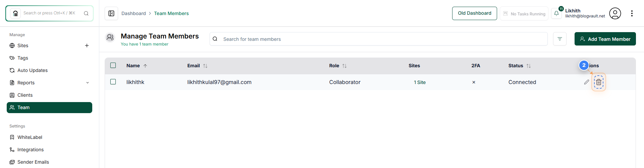Click Team Members breadcrumb
This screenshot has width=644, height=168.
click(171, 13)
